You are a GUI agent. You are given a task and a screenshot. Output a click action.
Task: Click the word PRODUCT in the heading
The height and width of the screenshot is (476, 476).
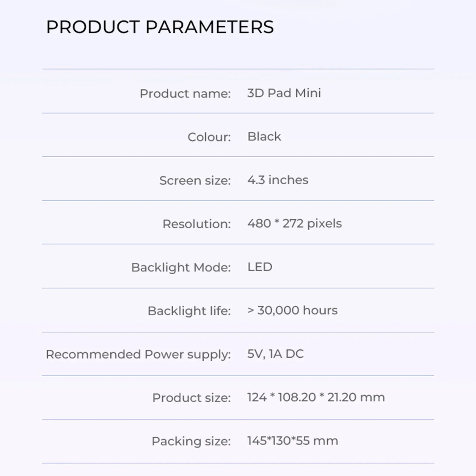coord(93,27)
